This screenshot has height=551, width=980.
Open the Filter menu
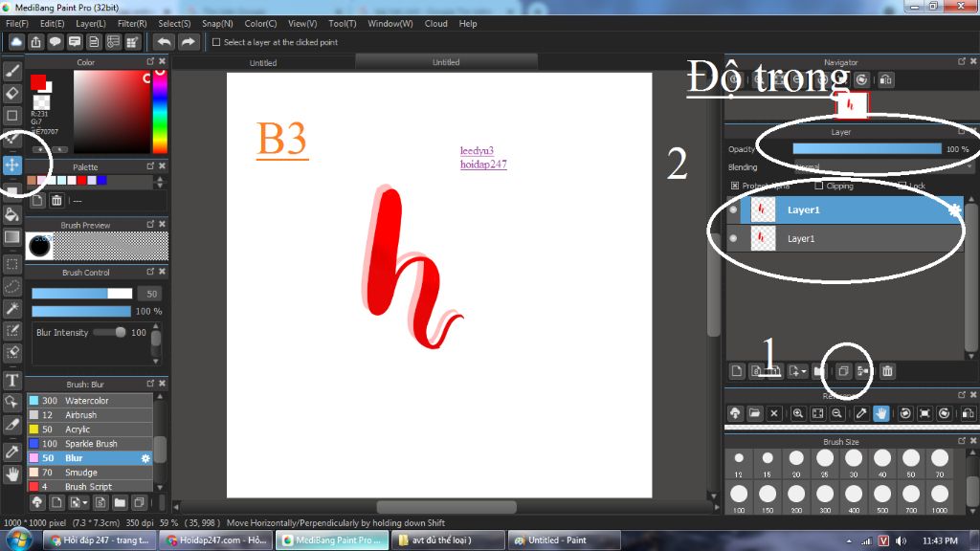[132, 24]
